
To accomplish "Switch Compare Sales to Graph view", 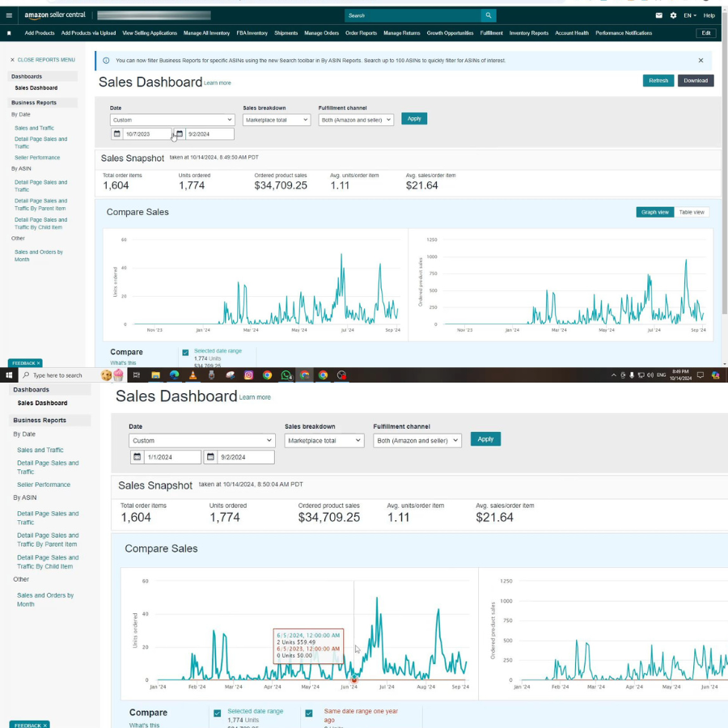I will tap(654, 212).
